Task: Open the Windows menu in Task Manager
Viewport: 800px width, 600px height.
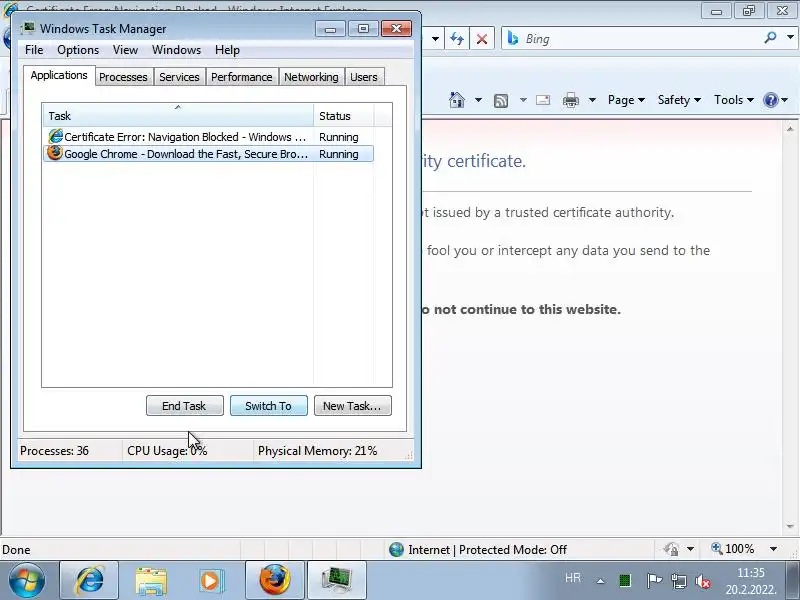Action: point(176,50)
